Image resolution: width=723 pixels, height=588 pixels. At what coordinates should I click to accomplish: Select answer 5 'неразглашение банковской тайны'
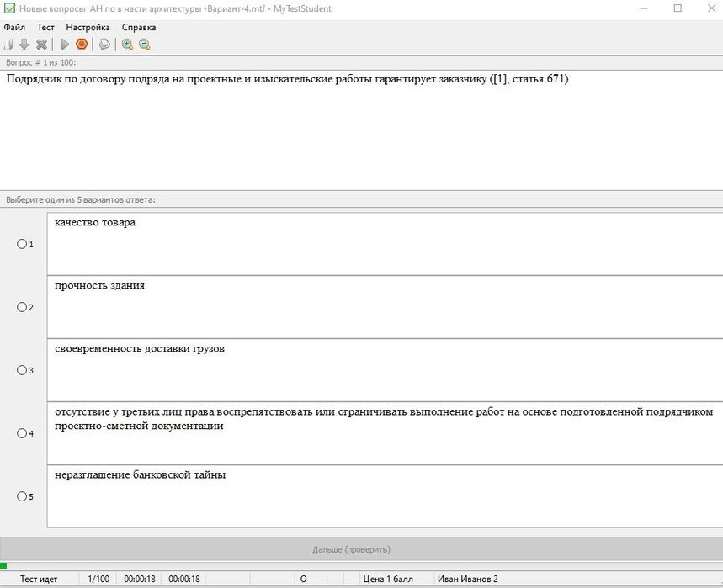click(x=22, y=496)
